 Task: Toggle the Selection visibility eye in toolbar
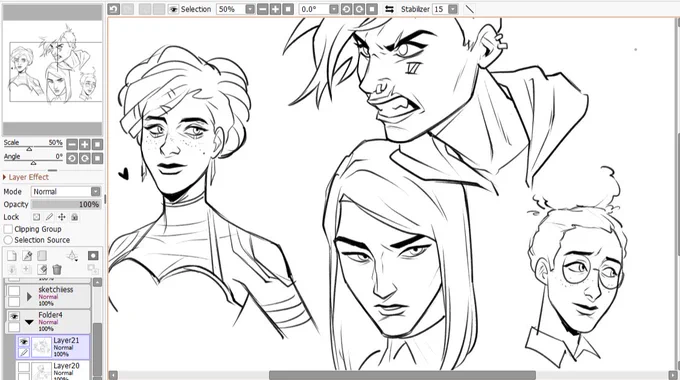coord(173,9)
